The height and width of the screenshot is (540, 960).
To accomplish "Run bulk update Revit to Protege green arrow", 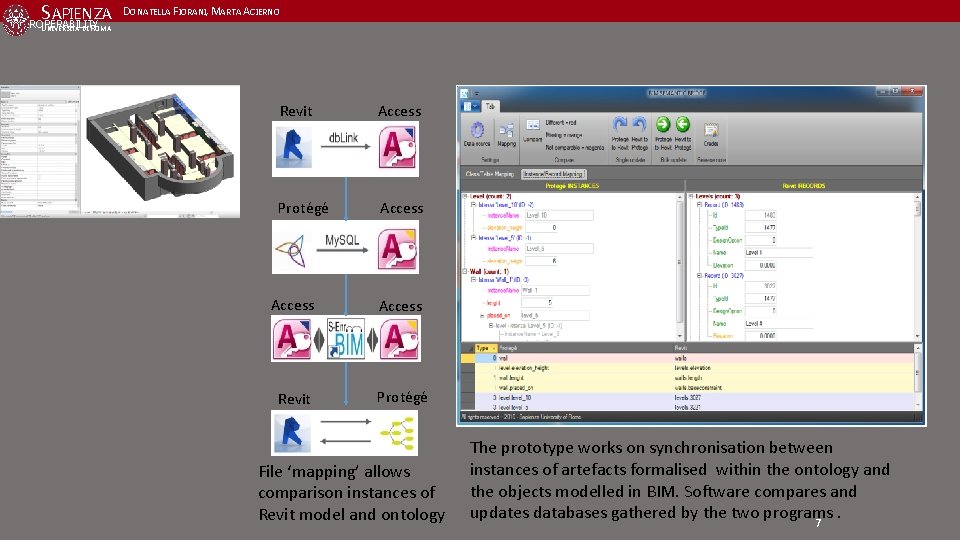I will pyautogui.click(x=683, y=124).
